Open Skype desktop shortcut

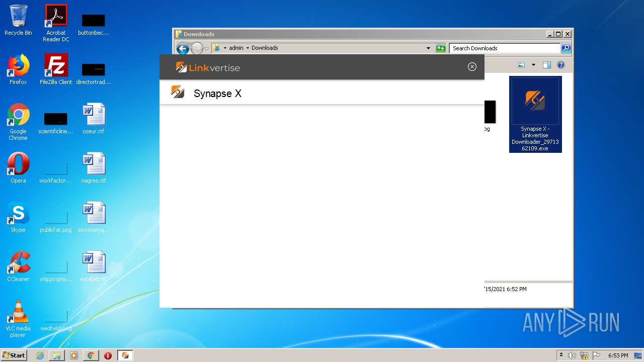pos(18,217)
